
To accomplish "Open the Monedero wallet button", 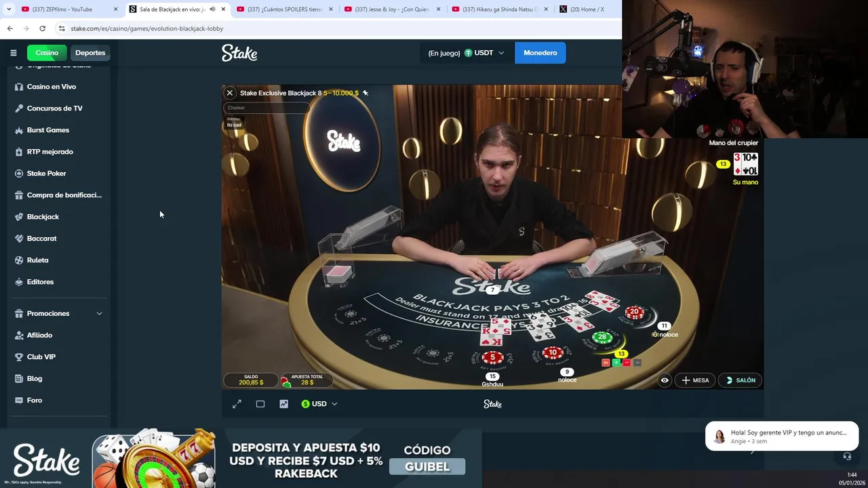I will pos(540,53).
